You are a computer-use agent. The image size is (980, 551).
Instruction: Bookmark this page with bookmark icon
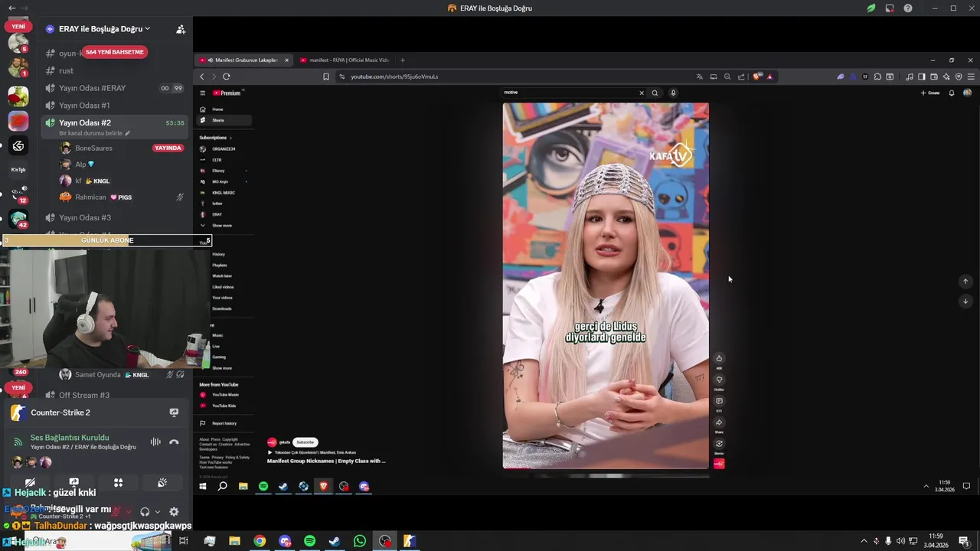pos(326,77)
